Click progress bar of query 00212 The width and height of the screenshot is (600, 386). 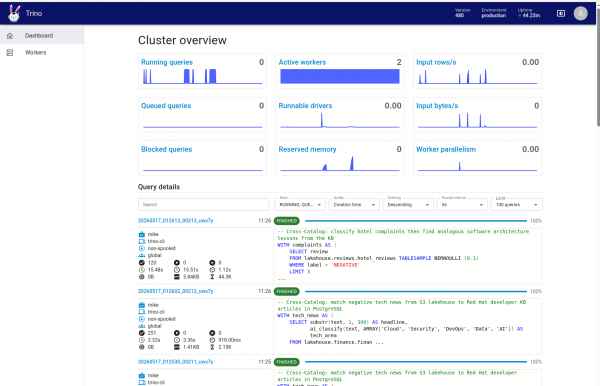pos(416,292)
